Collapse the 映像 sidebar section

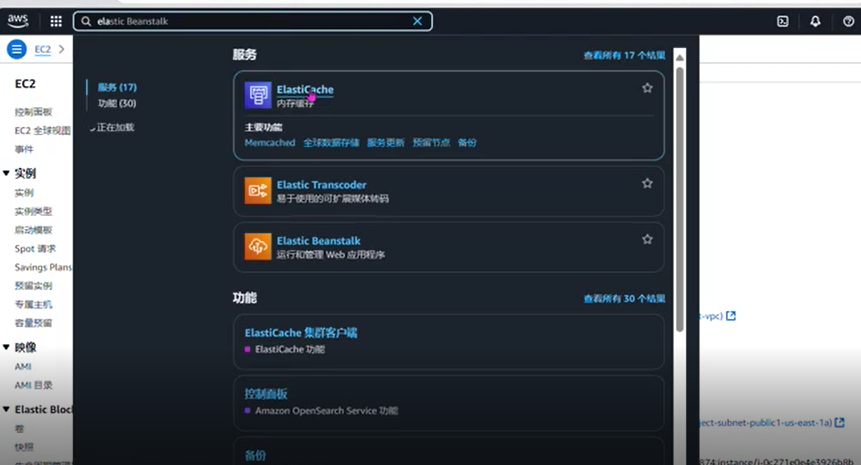click(x=7, y=348)
